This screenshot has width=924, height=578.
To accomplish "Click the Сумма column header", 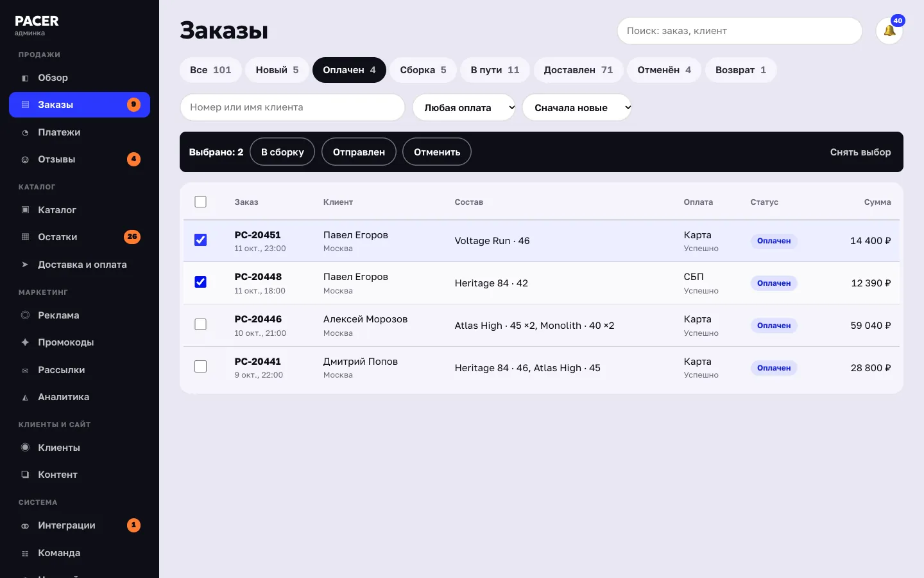I will [x=877, y=202].
